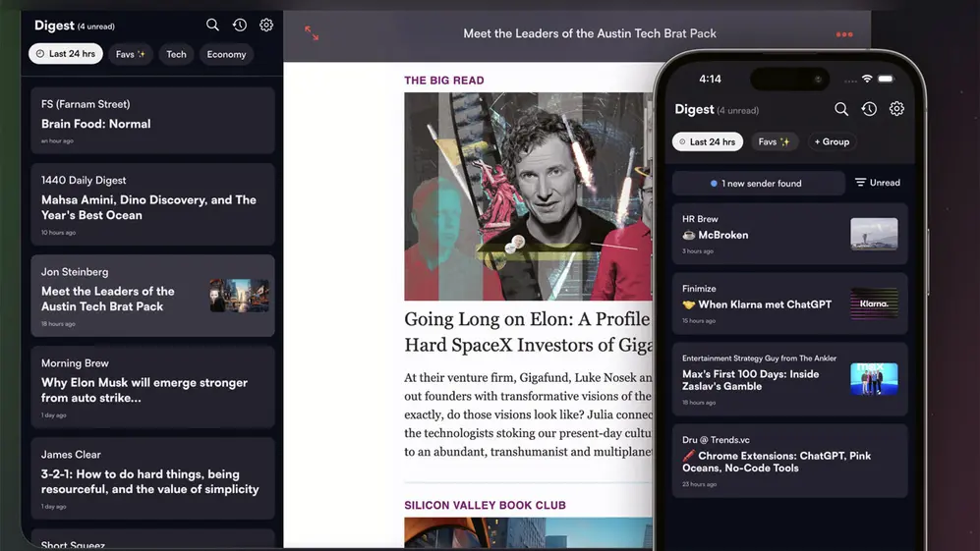Tap the HR Brew McBroken item
980x551 pixels.
pyautogui.click(x=790, y=234)
